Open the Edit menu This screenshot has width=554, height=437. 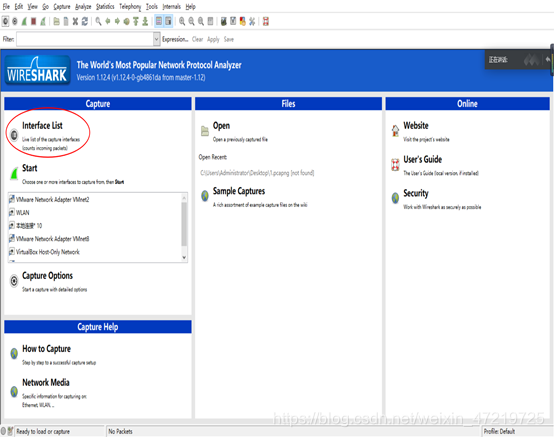19,7
